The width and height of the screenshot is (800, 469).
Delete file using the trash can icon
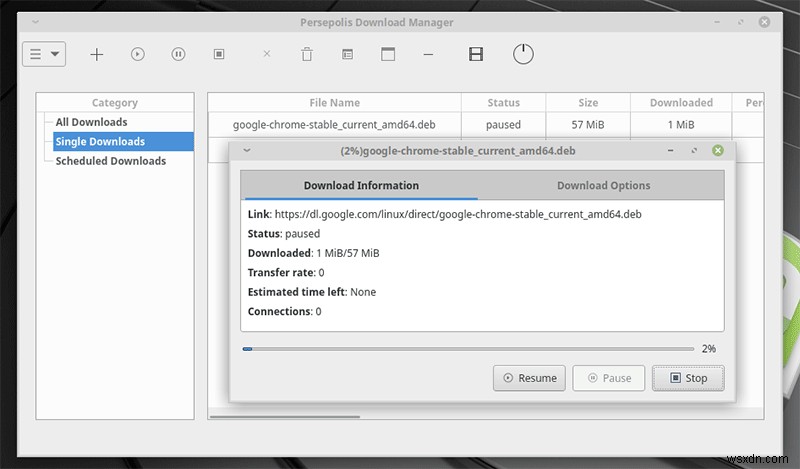(x=307, y=54)
